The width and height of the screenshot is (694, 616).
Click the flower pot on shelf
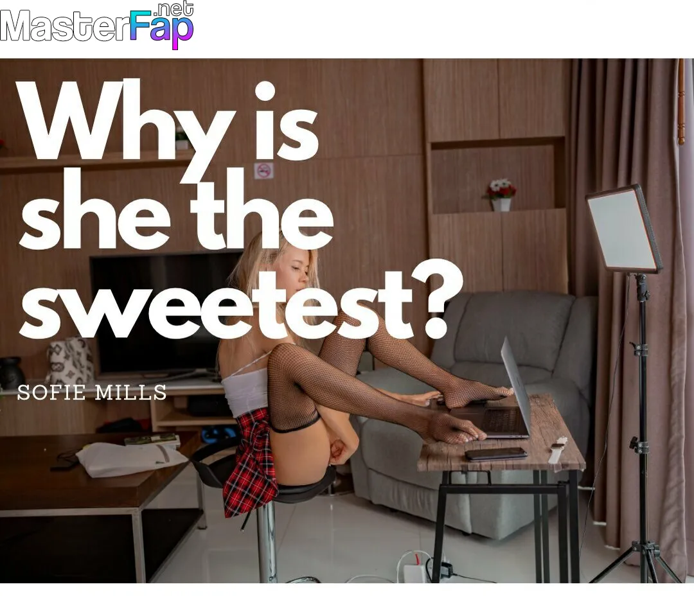click(x=501, y=195)
